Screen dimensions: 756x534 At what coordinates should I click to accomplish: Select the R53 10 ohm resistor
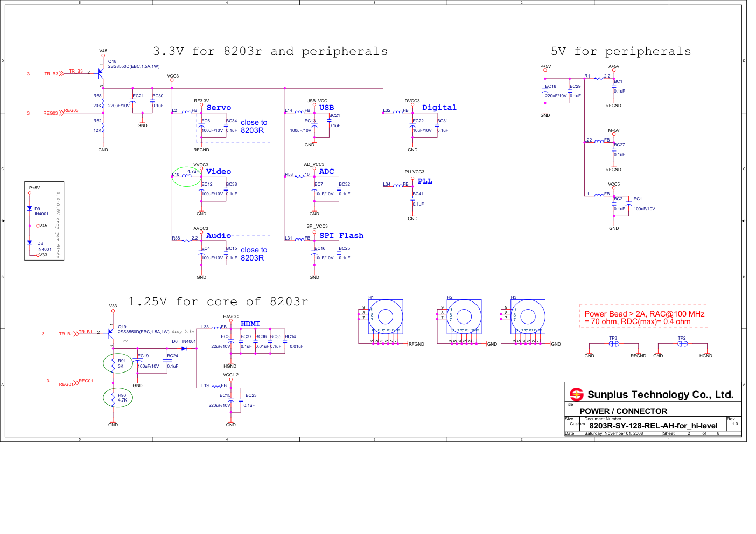pyautogui.click(x=299, y=177)
